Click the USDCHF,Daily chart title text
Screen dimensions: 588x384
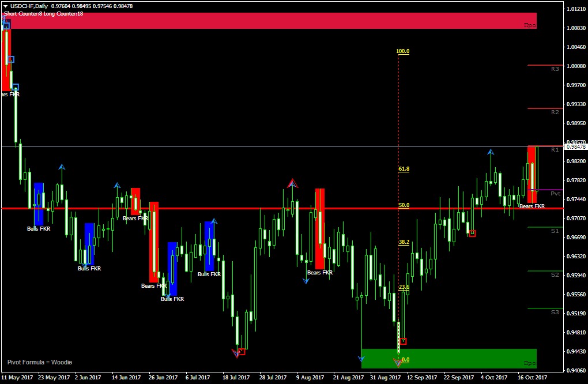pos(29,6)
